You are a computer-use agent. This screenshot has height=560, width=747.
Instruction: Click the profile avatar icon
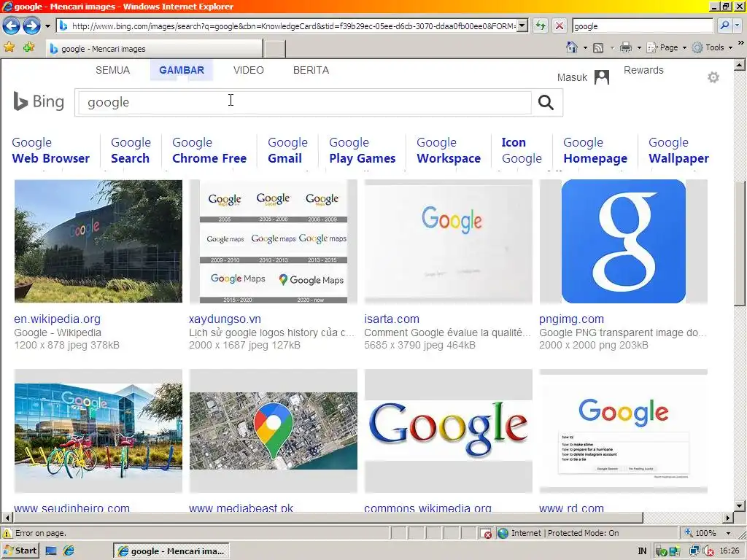602,77
